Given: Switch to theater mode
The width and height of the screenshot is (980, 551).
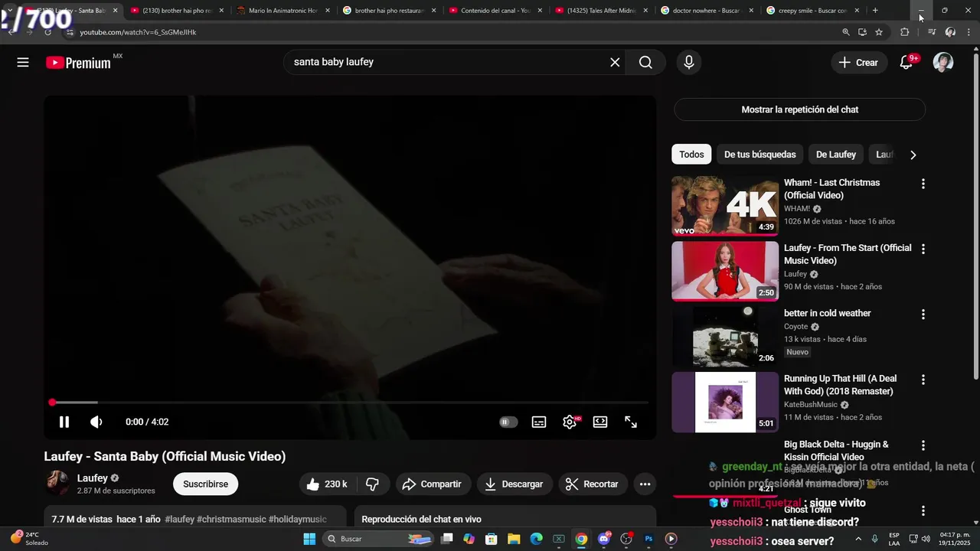Looking at the screenshot, I should pos(600,422).
